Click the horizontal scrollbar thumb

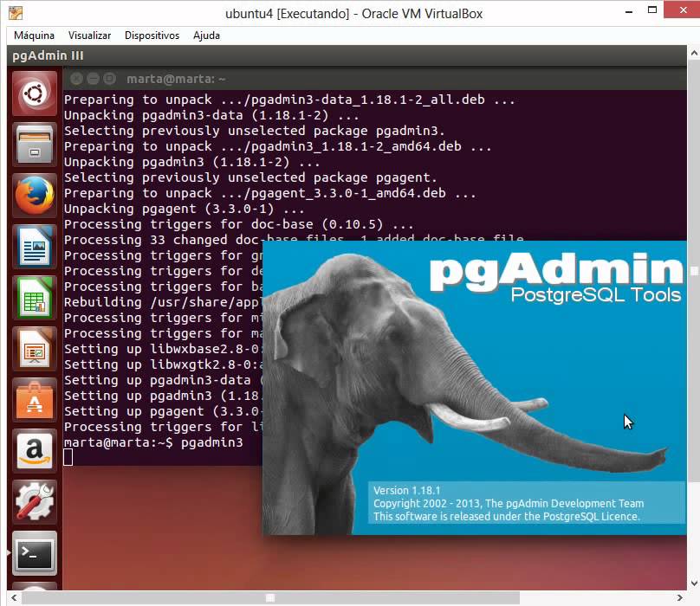point(270,597)
